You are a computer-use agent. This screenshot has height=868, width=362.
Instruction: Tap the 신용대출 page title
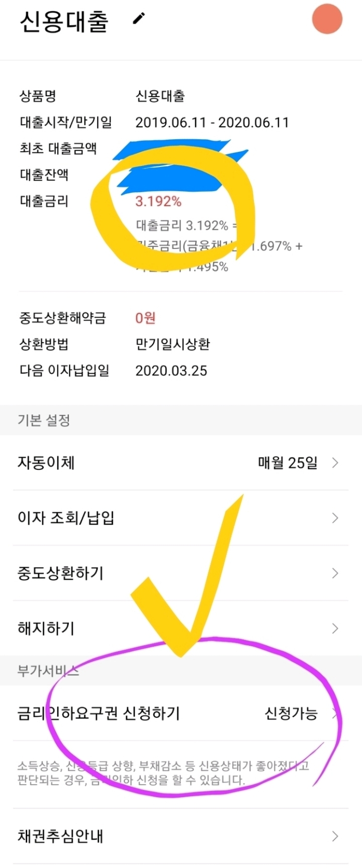(x=64, y=22)
